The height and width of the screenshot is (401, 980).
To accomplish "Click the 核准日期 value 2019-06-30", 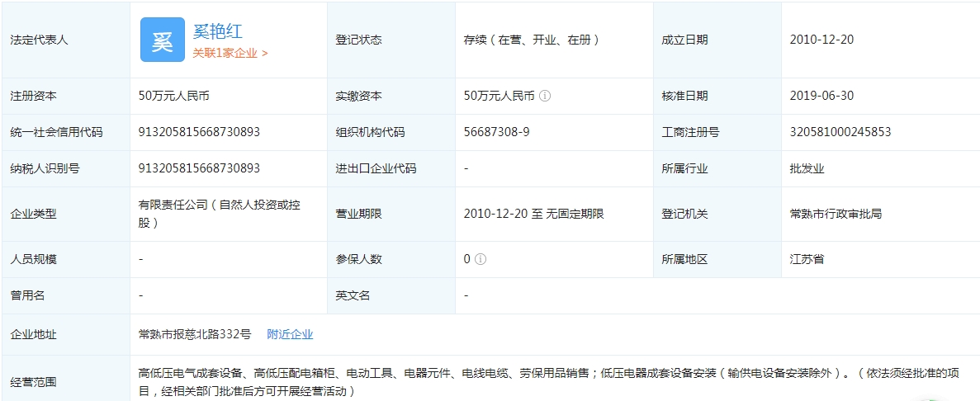I will (x=821, y=96).
